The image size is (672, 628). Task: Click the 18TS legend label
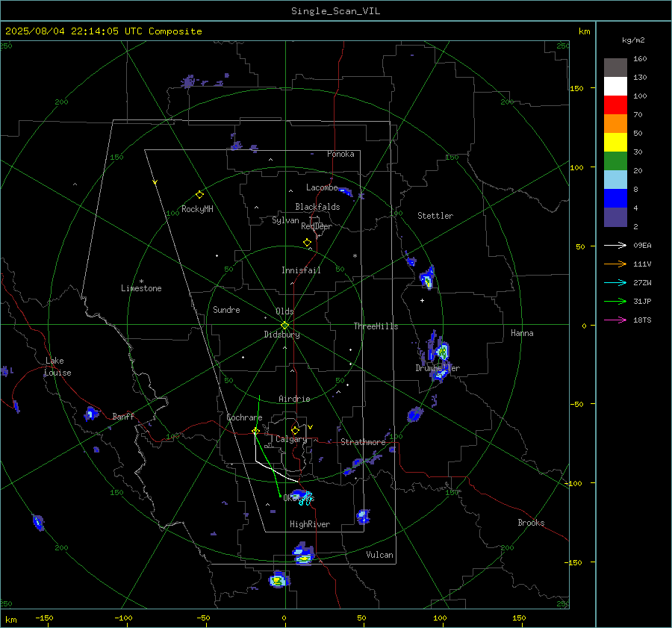[x=642, y=320]
